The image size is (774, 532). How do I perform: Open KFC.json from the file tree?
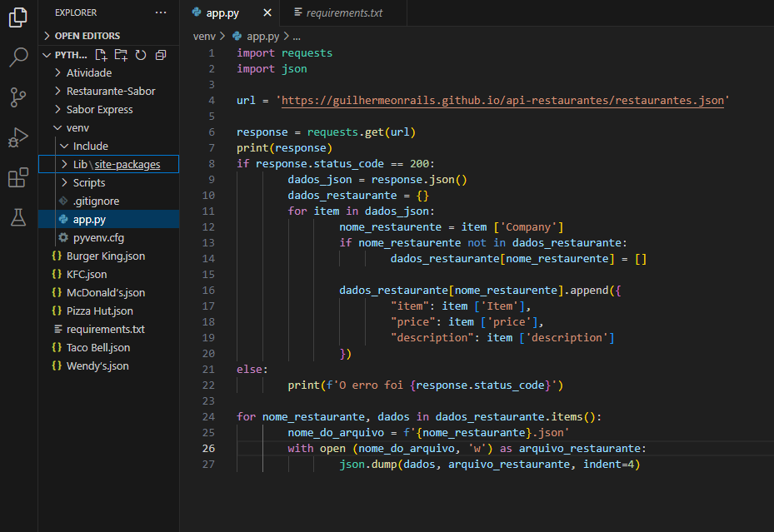[x=87, y=274]
